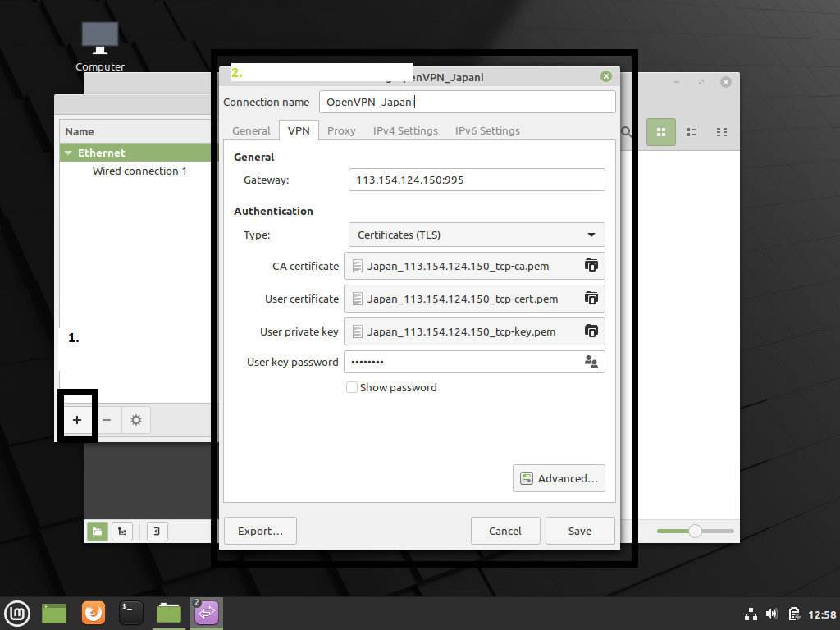The image size is (840, 630).
Task: Open Firefox from the taskbar
Action: coord(94,613)
